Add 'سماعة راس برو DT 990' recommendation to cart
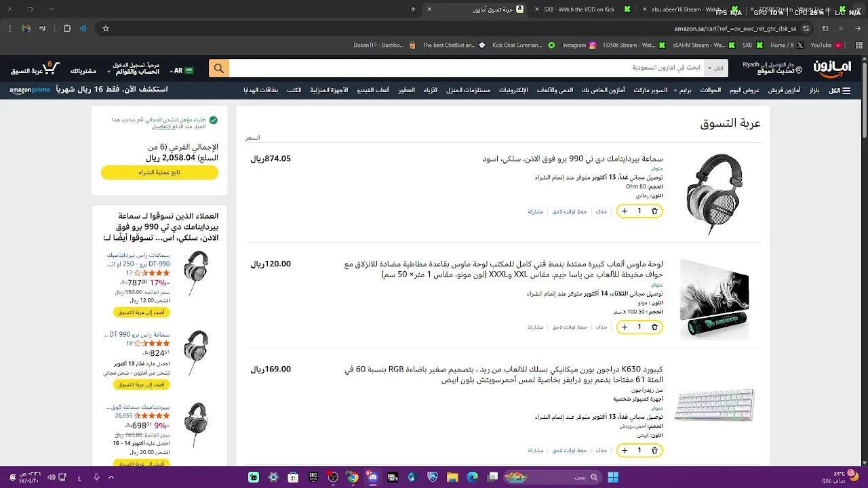The width and height of the screenshot is (868, 488). pos(142,384)
